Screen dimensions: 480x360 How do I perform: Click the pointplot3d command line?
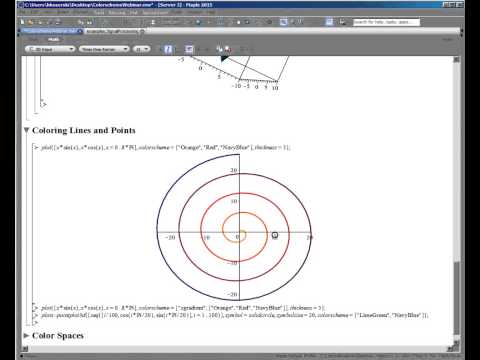pyautogui.click(x=234, y=315)
